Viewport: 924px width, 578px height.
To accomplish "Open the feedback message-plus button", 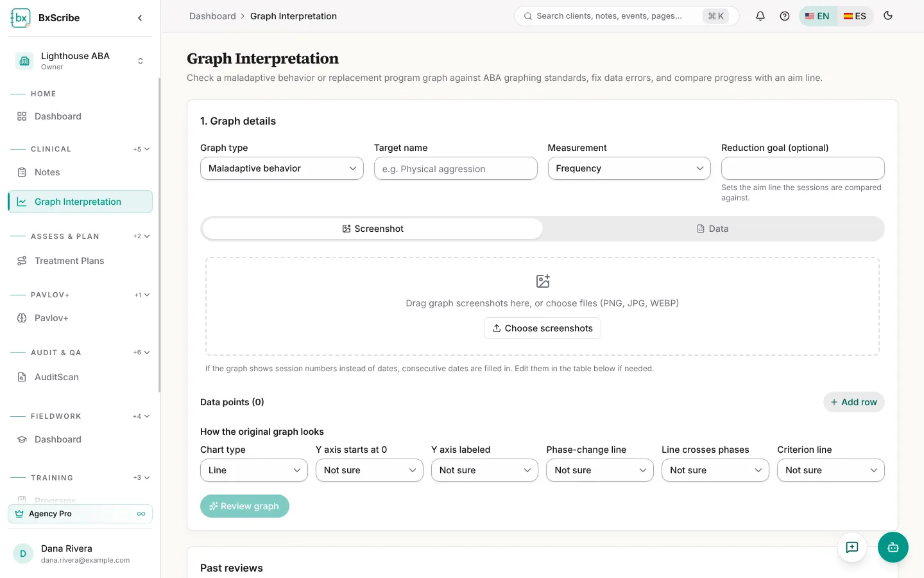I will click(852, 547).
